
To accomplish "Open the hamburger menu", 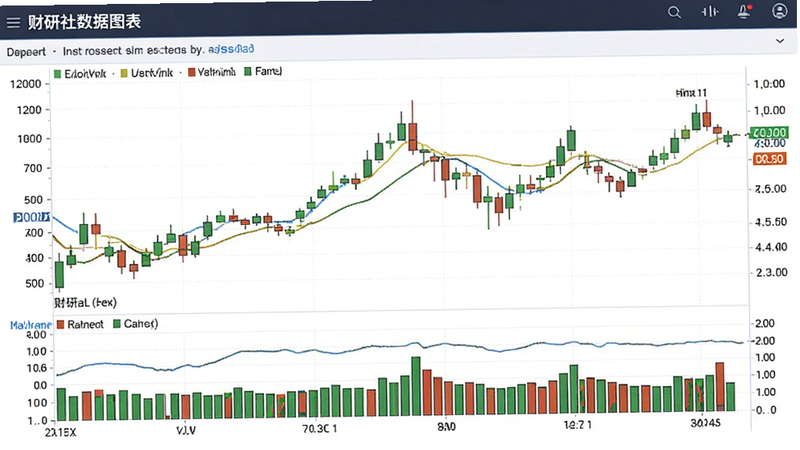I will pyautogui.click(x=13, y=22).
